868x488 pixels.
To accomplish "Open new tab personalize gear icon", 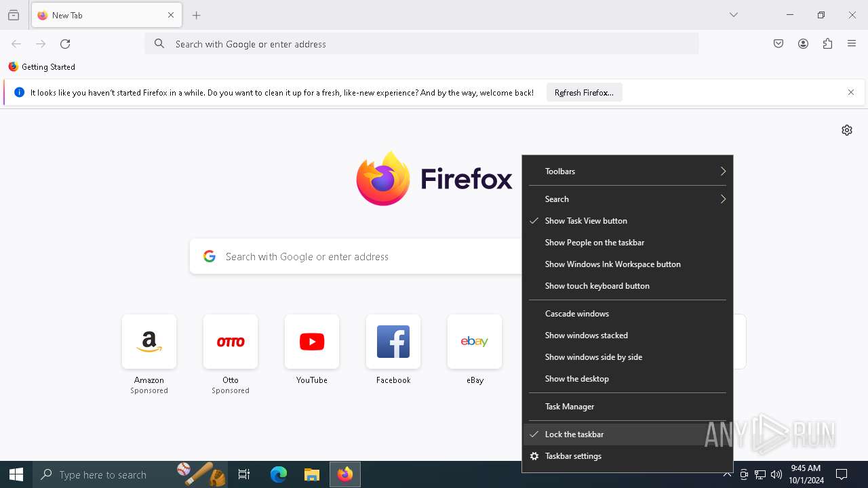I will pos(847,130).
